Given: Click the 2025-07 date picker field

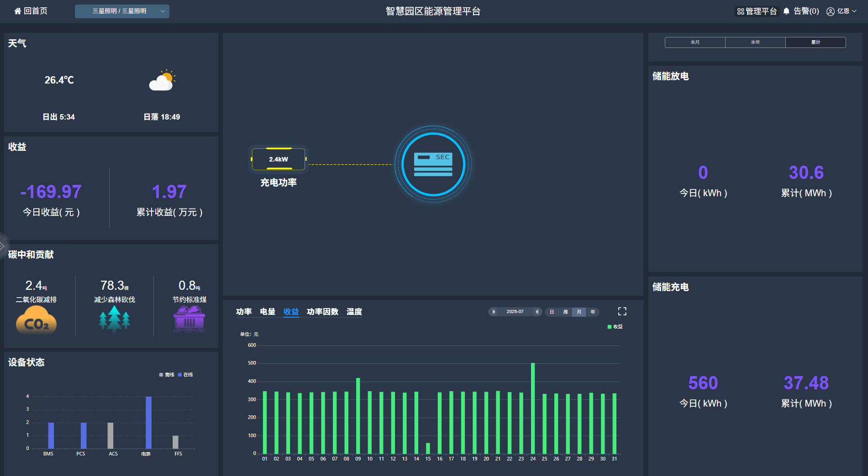Looking at the screenshot, I should tap(515, 312).
